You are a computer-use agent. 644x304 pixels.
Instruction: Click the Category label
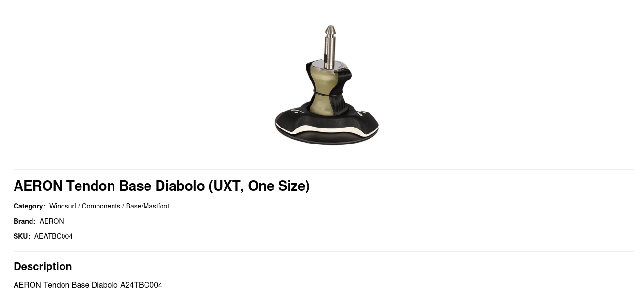[x=29, y=206]
